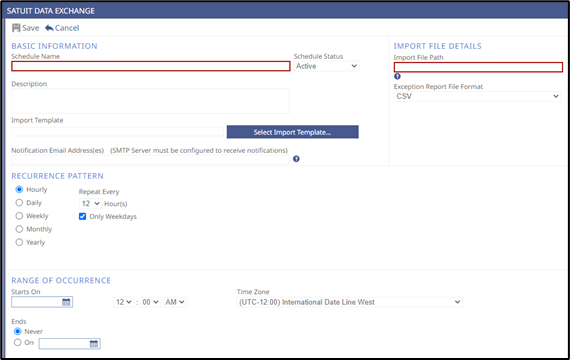Open the start hour dropdown
Screen dimensions: 570x360
pyautogui.click(x=124, y=302)
